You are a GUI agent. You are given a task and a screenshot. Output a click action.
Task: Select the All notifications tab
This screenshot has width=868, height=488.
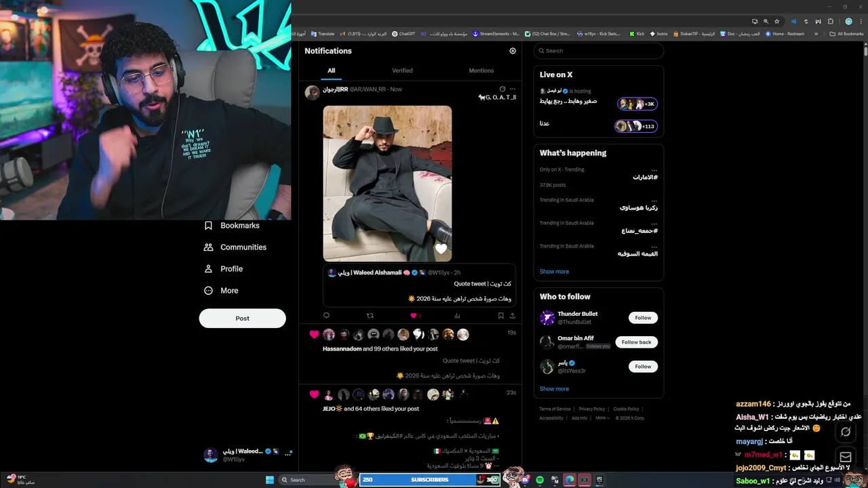pos(331,70)
